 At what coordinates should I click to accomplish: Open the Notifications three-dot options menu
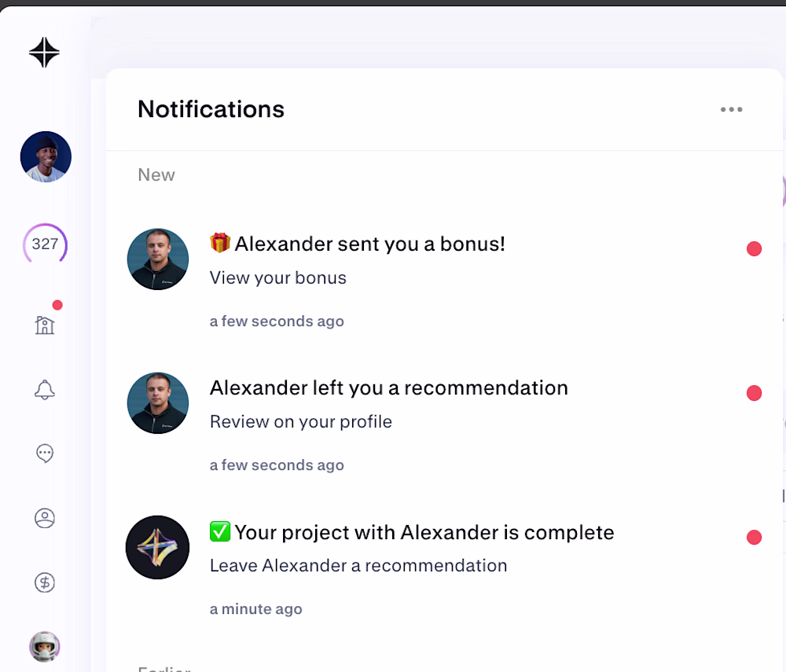click(731, 109)
